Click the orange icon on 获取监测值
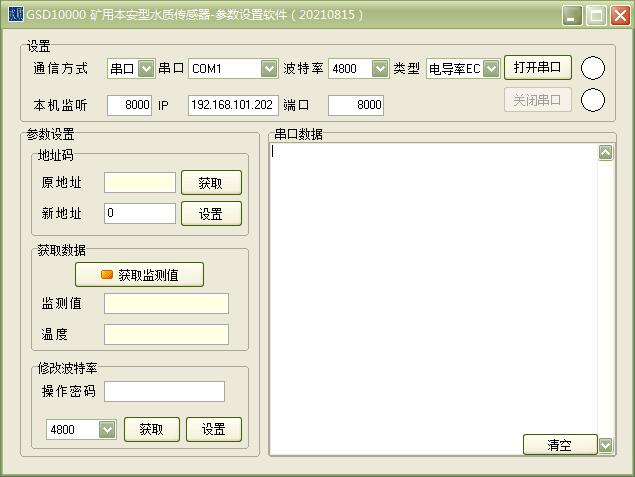The width and height of the screenshot is (635, 477). 107,275
